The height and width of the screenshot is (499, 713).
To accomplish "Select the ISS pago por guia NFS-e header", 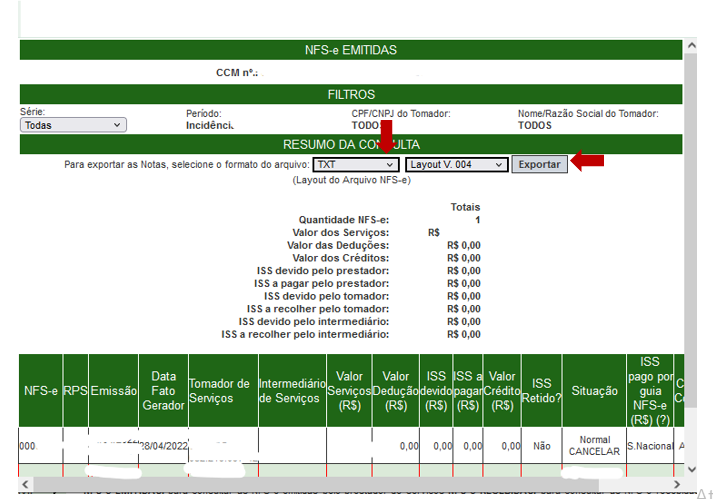I will (650, 391).
